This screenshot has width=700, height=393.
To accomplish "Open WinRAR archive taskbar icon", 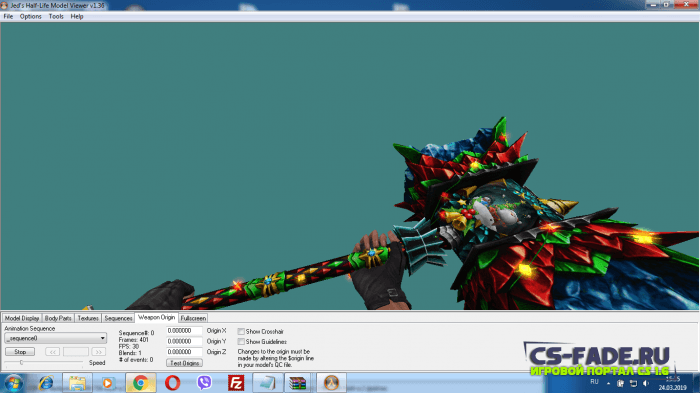I will [297, 383].
